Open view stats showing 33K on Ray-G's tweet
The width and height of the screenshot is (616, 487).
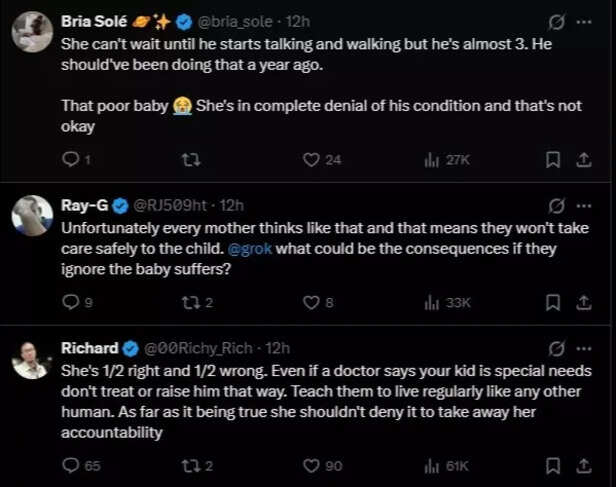(447, 302)
